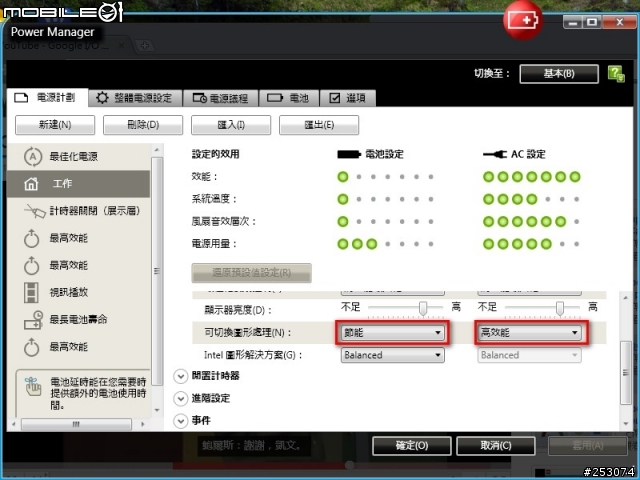Click the 電源用量 label
Screen dimensions: 640x480
click(x=214, y=244)
